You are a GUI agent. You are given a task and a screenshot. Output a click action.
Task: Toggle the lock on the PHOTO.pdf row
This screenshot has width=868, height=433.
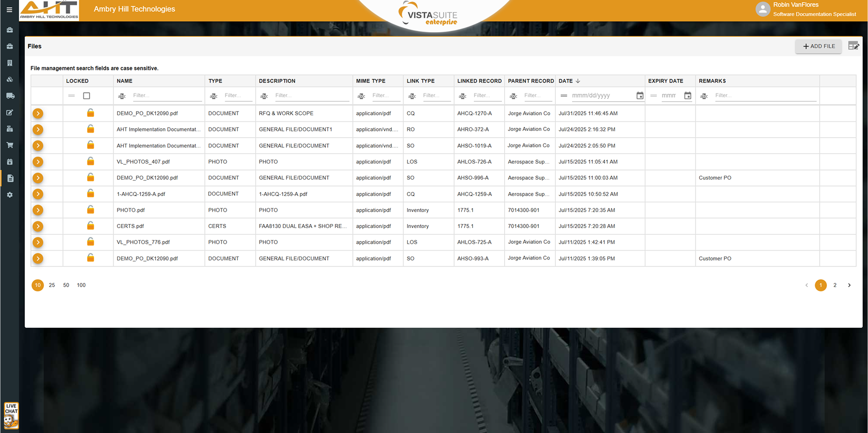pyautogui.click(x=90, y=210)
